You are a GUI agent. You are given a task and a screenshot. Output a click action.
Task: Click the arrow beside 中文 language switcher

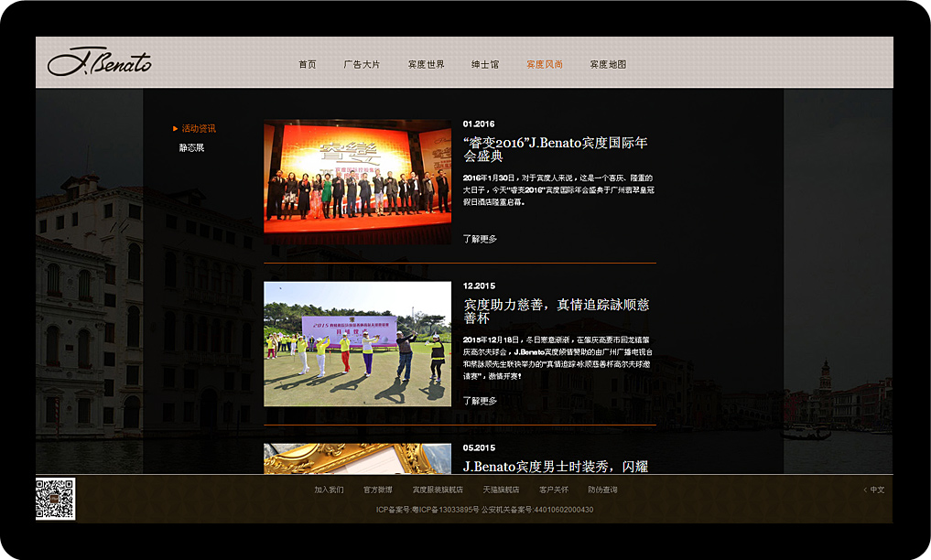pos(865,490)
